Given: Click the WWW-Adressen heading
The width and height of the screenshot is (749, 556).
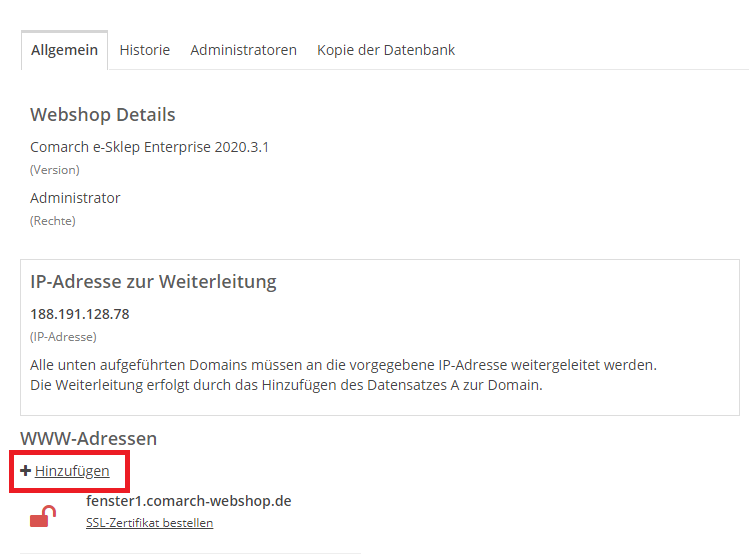Looking at the screenshot, I should click(88, 438).
